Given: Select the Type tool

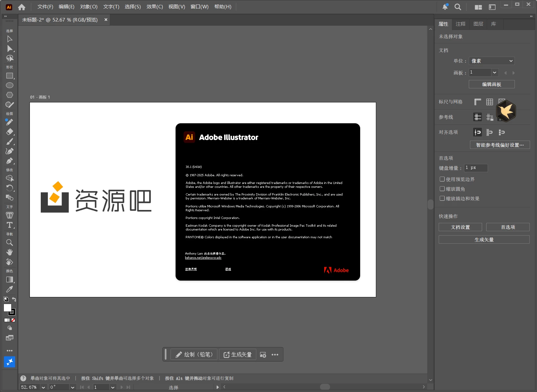Looking at the screenshot, I should 9,225.
